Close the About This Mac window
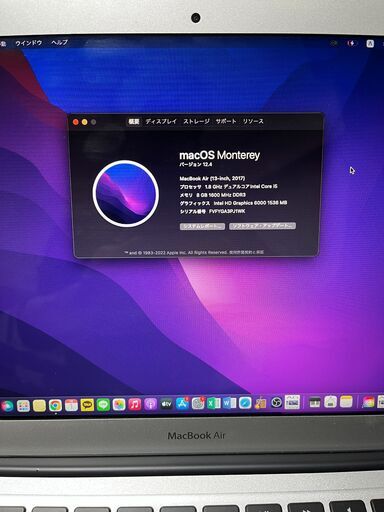The image size is (384, 512). pyautogui.click(x=76, y=122)
